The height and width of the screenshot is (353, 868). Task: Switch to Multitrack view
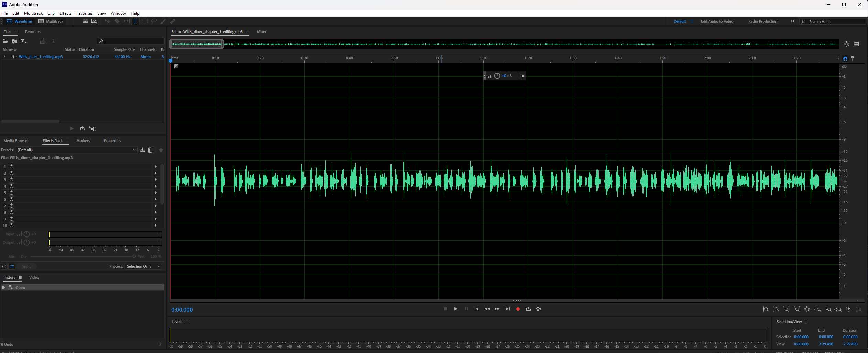[51, 21]
